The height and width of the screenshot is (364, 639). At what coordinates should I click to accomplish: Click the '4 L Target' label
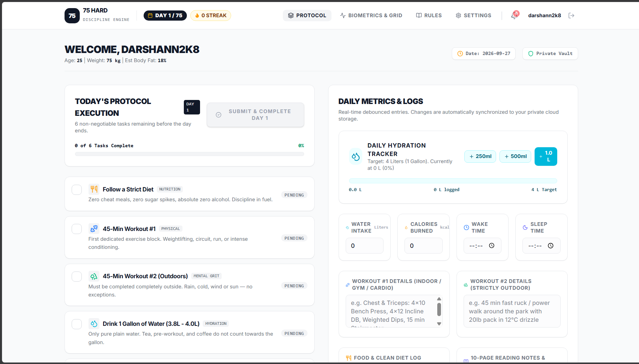coord(544,189)
